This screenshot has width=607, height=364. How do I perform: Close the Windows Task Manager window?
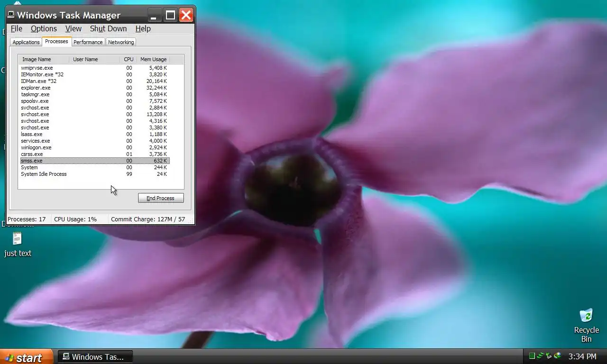186,15
